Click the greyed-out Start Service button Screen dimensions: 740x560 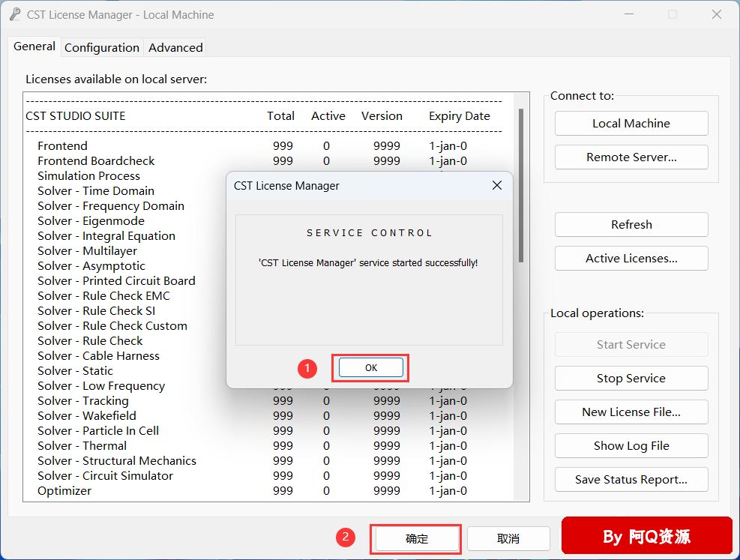[631, 344]
